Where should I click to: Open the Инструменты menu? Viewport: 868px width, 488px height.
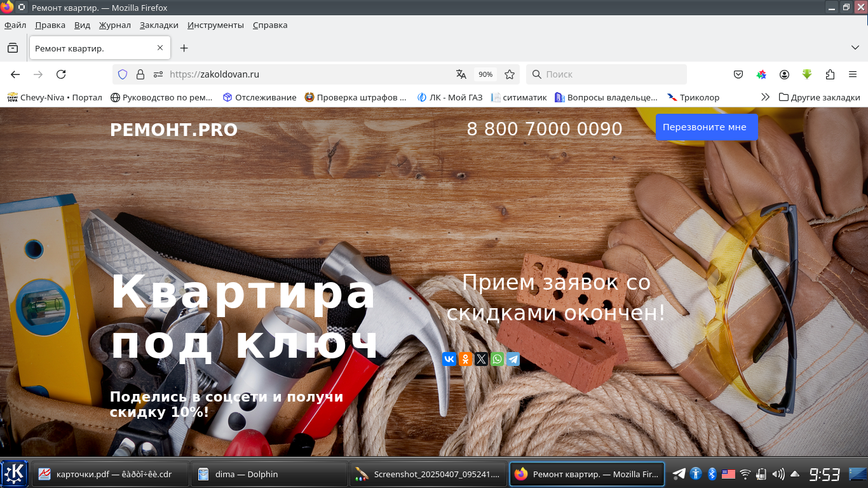[215, 25]
